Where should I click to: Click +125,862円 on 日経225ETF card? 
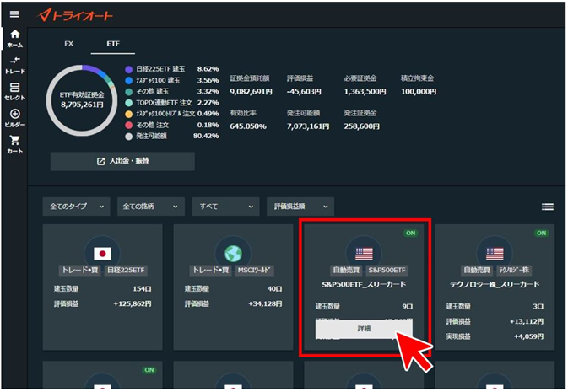(x=133, y=304)
